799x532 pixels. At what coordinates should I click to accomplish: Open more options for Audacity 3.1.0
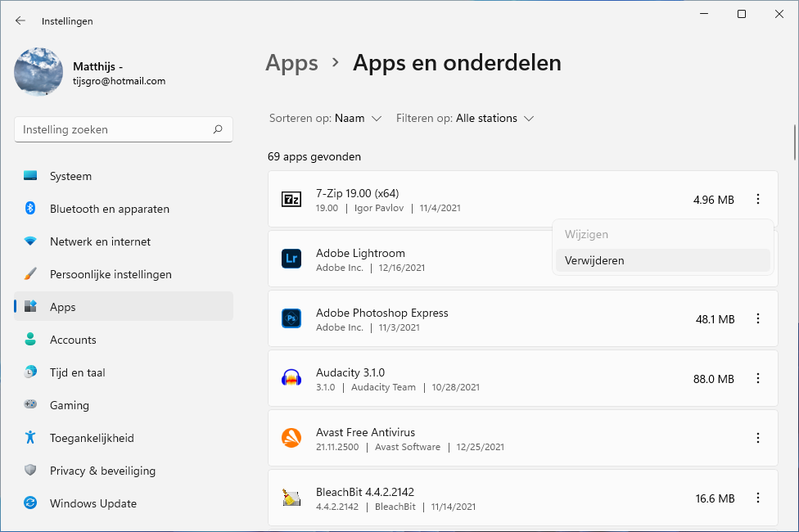click(x=758, y=379)
